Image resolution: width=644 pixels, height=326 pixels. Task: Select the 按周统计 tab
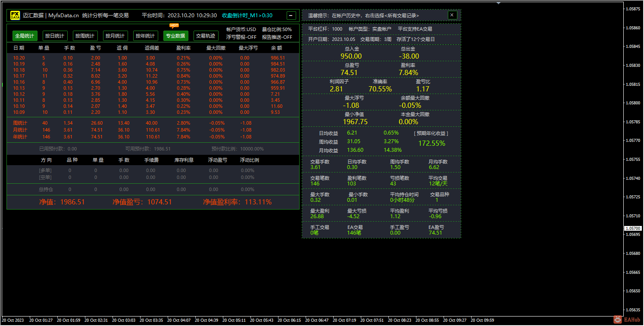tap(85, 36)
